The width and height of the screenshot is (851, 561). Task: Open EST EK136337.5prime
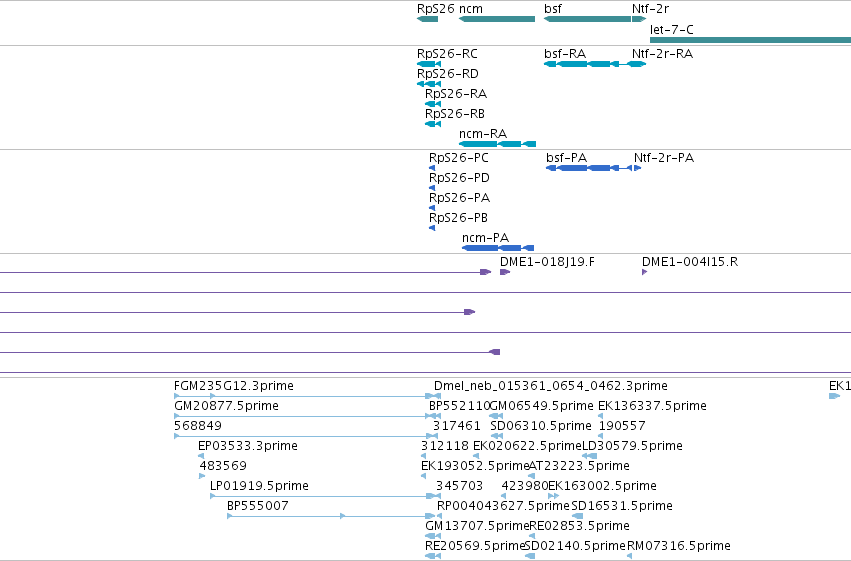pyautogui.click(x=652, y=406)
